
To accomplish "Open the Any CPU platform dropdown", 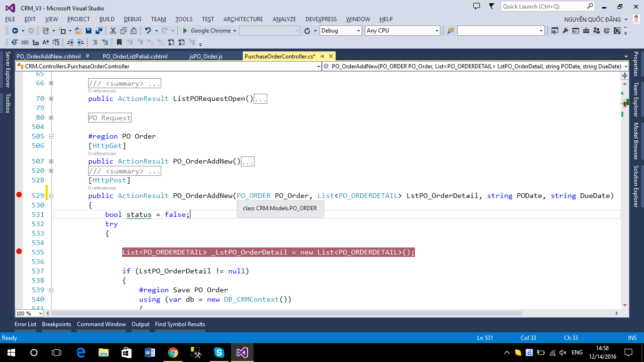I will click(x=436, y=31).
